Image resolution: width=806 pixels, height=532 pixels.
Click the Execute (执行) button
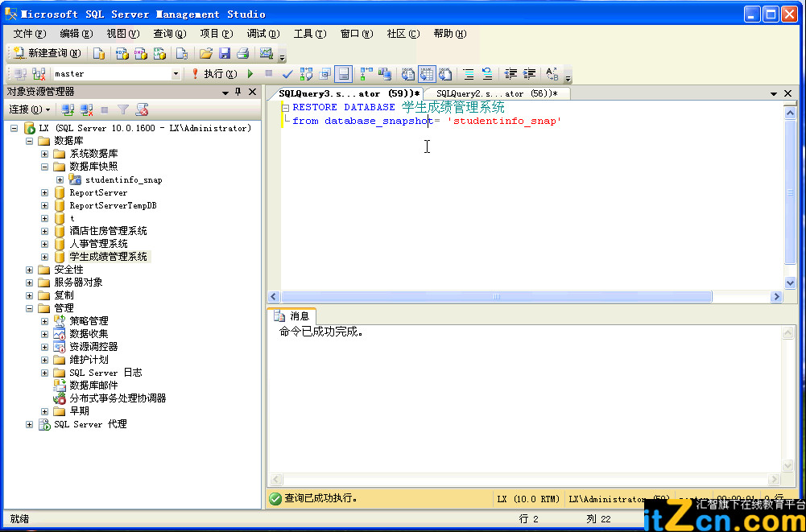[x=214, y=74]
